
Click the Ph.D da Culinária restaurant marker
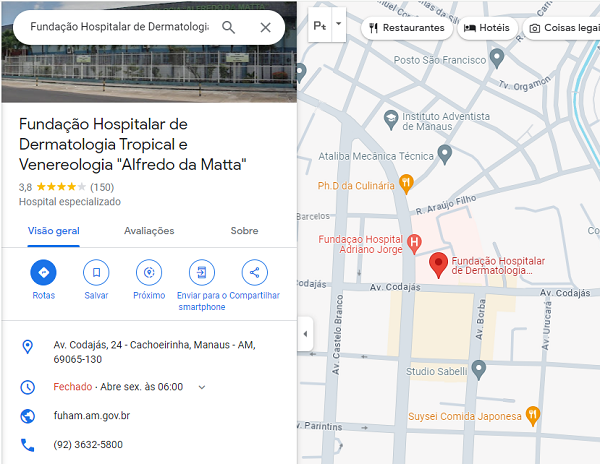(x=406, y=184)
